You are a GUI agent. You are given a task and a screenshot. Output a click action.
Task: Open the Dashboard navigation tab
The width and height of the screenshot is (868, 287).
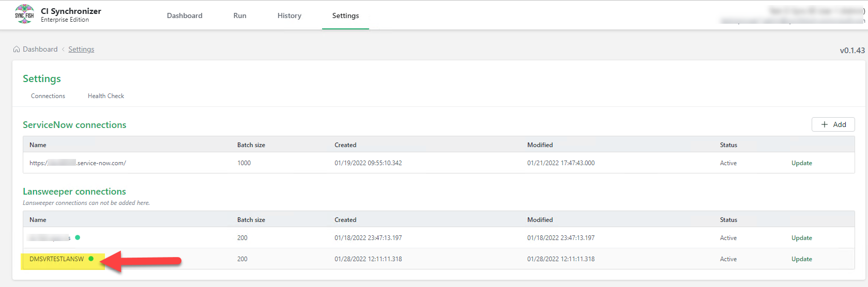pyautogui.click(x=185, y=15)
